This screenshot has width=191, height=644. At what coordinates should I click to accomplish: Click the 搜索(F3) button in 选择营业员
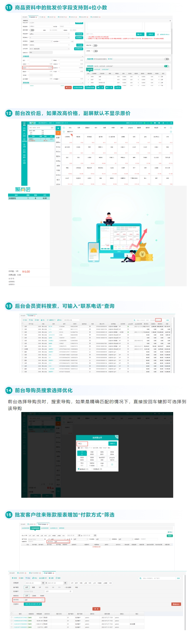pos(113,444)
